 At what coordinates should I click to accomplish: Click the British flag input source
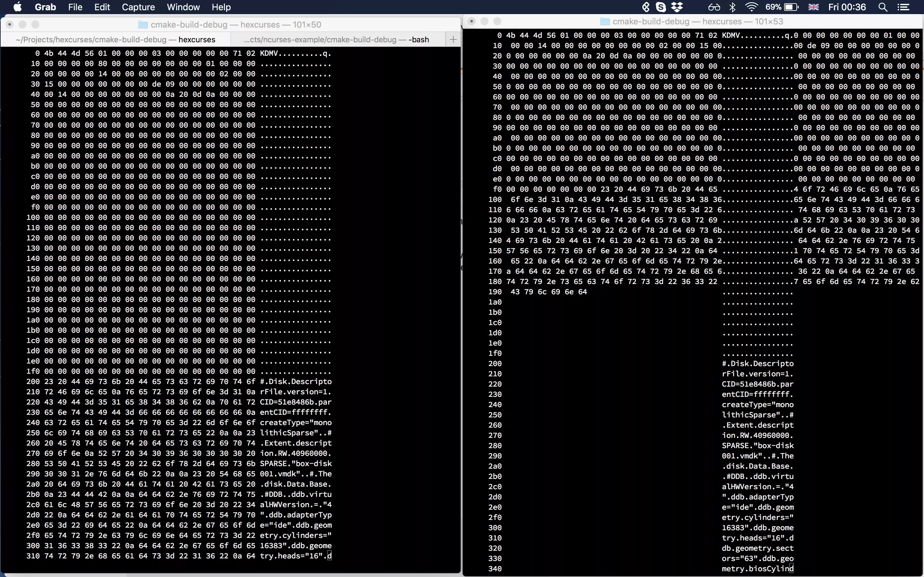814,7
